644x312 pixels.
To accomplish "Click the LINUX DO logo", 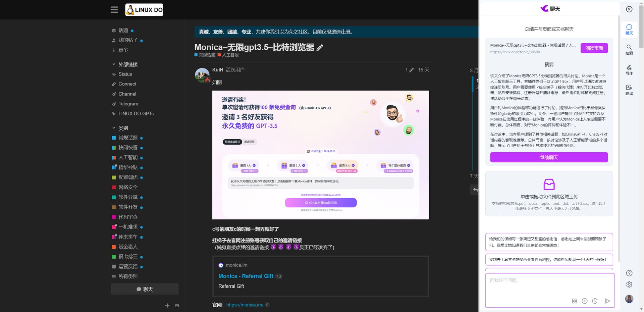I will 144,10.
